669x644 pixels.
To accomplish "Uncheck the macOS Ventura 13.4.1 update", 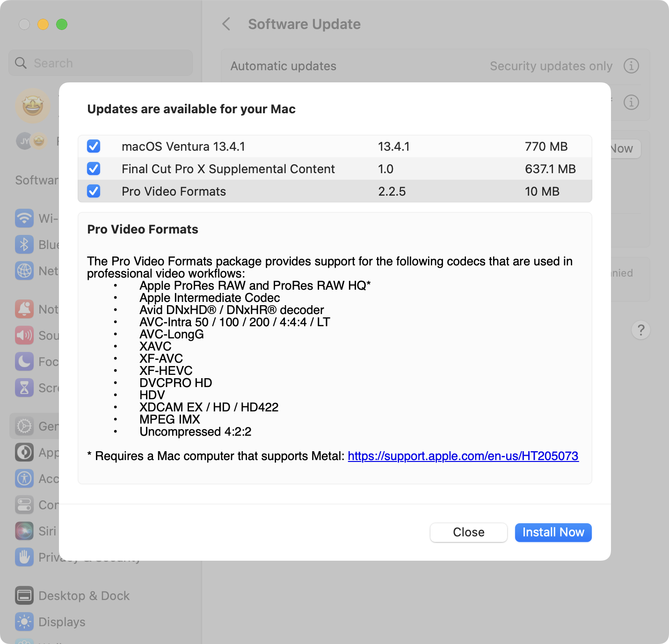I will click(x=94, y=146).
